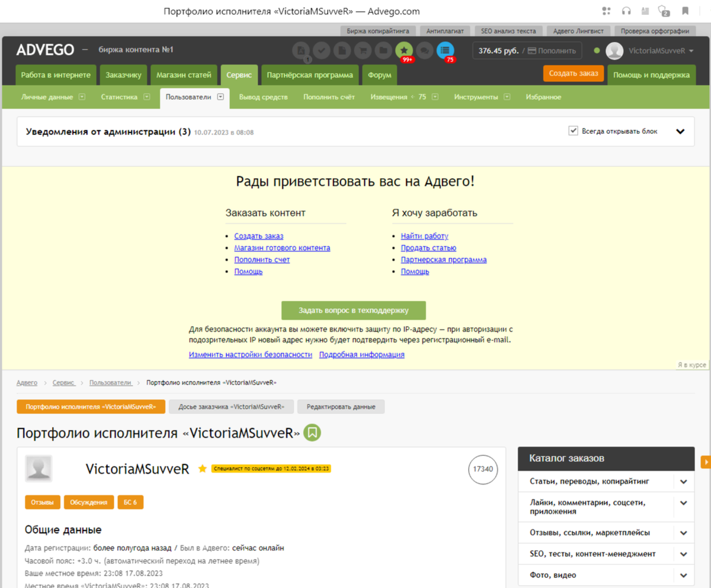Click 'Редактировать данные' button
Screen dimensions: 711x588
(x=341, y=407)
